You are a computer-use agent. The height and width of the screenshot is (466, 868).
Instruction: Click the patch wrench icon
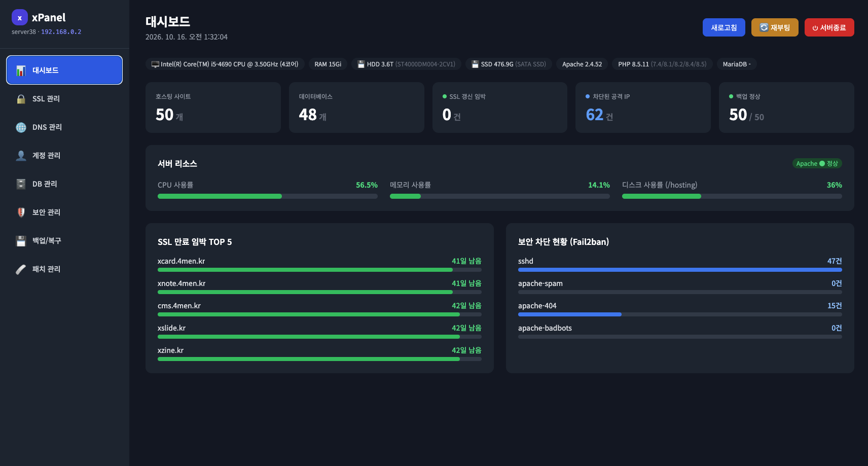tap(21, 269)
